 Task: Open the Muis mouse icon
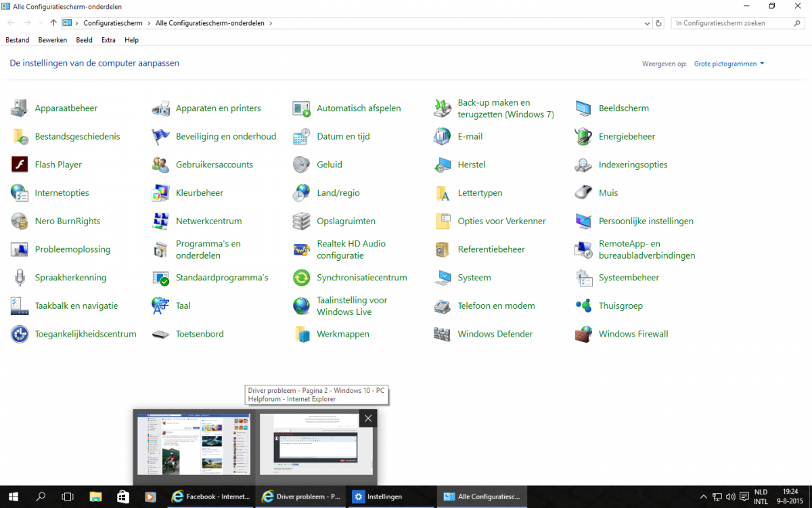(x=583, y=193)
